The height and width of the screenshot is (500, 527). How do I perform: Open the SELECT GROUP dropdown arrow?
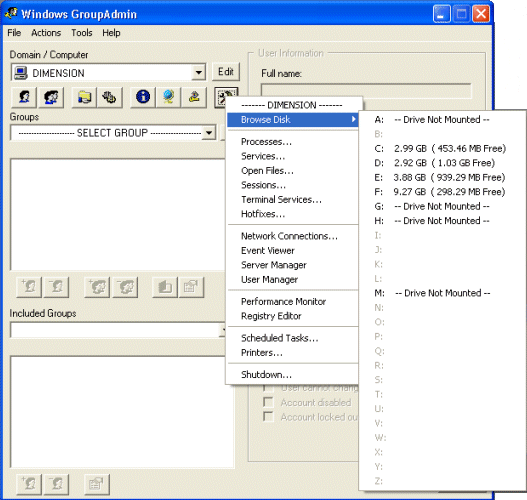tap(209, 133)
